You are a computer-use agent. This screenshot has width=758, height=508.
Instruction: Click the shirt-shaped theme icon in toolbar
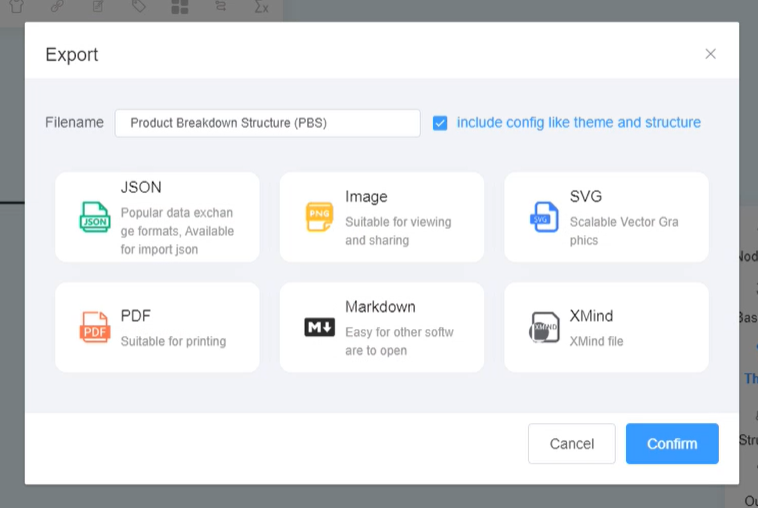coord(17,7)
